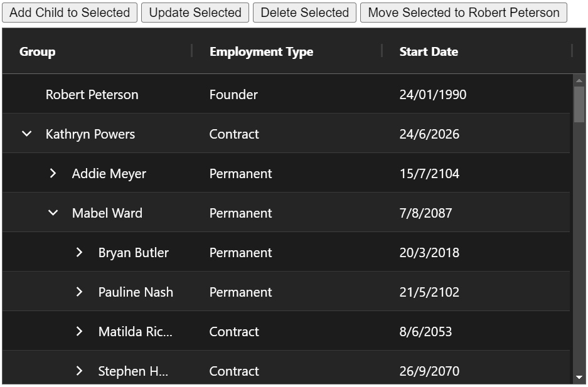Select Kathryn Powers name cell
The width and height of the screenshot is (588, 387).
(x=90, y=134)
